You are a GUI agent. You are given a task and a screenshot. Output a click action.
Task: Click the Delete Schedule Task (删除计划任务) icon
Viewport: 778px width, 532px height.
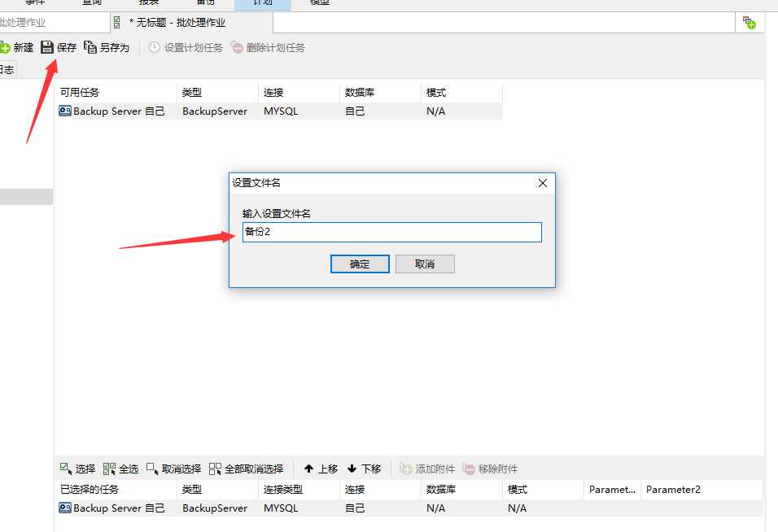pos(237,48)
